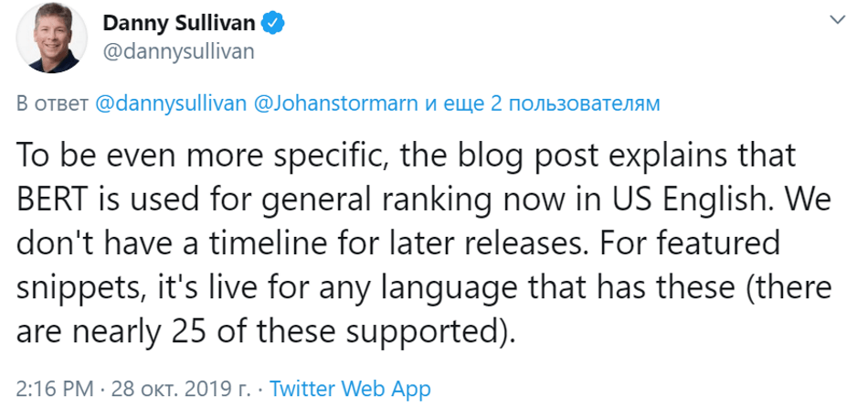The width and height of the screenshot is (868, 408).
Task: Open @dannysullivan mention in reply line
Action: point(171,103)
